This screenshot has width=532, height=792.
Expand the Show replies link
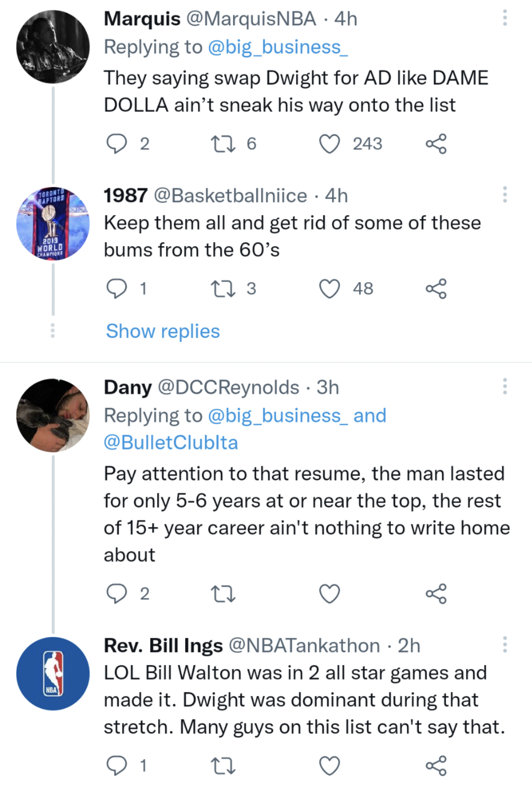(x=163, y=331)
